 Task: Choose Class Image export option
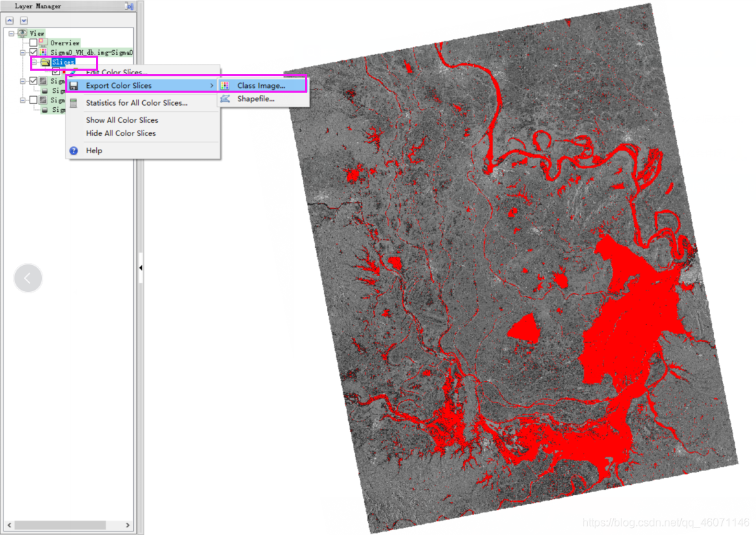coord(263,85)
